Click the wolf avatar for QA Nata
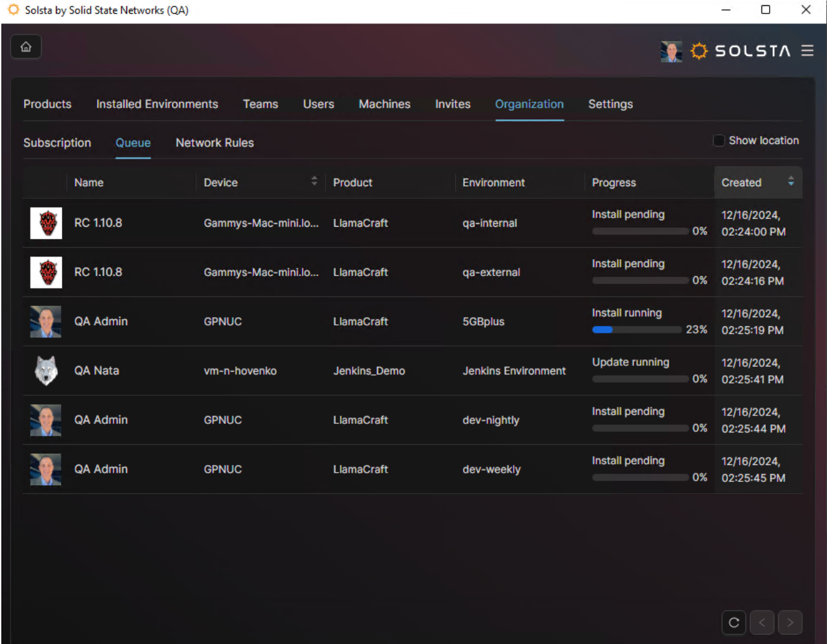827x644 pixels. (46, 371)
